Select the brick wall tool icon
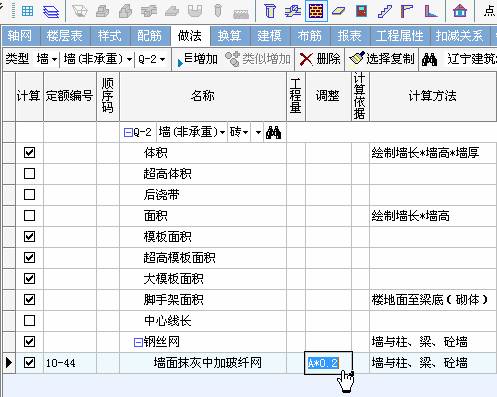 click(316, 11)
